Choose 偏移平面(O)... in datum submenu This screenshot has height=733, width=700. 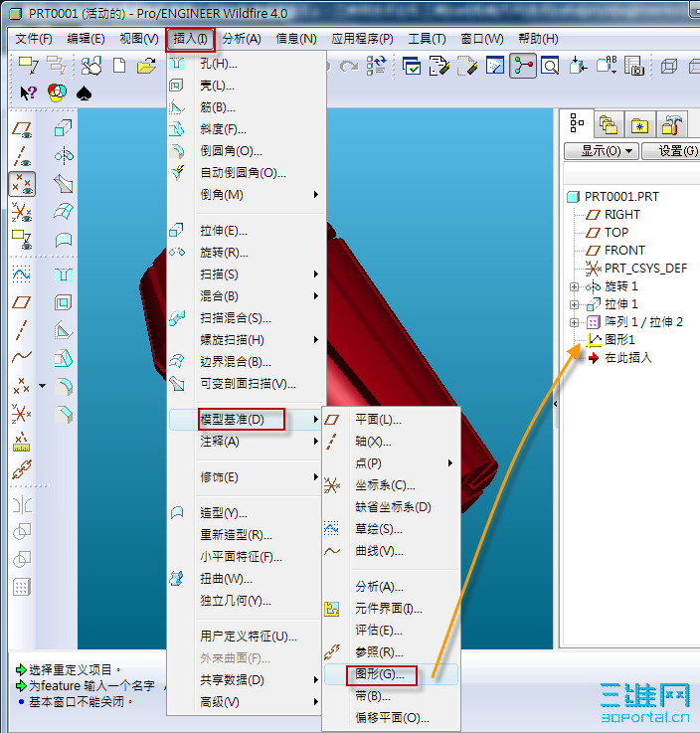pyautogui.click(x=391, y=717)
